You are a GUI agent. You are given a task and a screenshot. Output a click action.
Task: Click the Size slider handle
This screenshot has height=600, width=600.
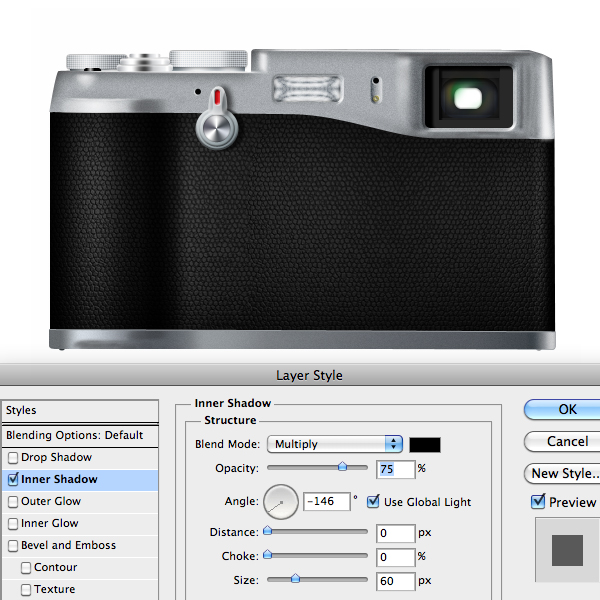click(295, 579)
